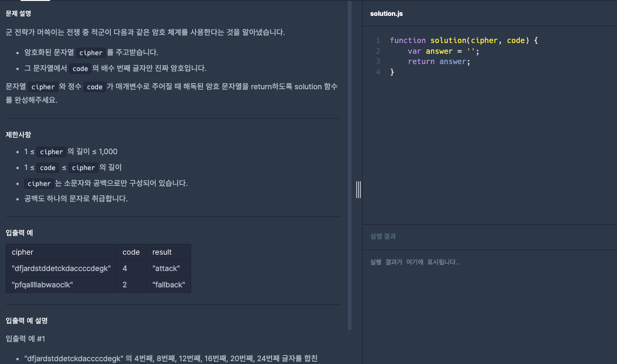Viewport: 617px width, 364px height.
Task: Click the '공백도 하나의 문자로 취급합니다.' bullet
Action: pyautogui.click(x=76, y=199)
